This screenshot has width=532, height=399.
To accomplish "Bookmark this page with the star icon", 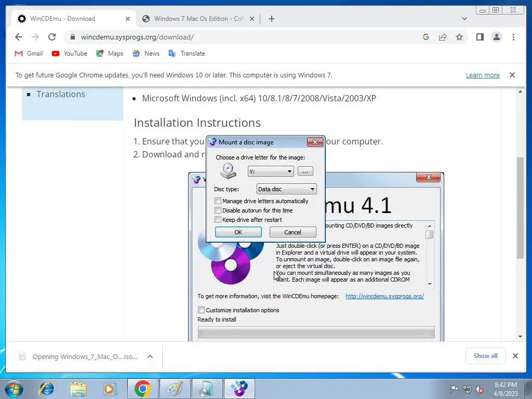I will pos(459,37).
